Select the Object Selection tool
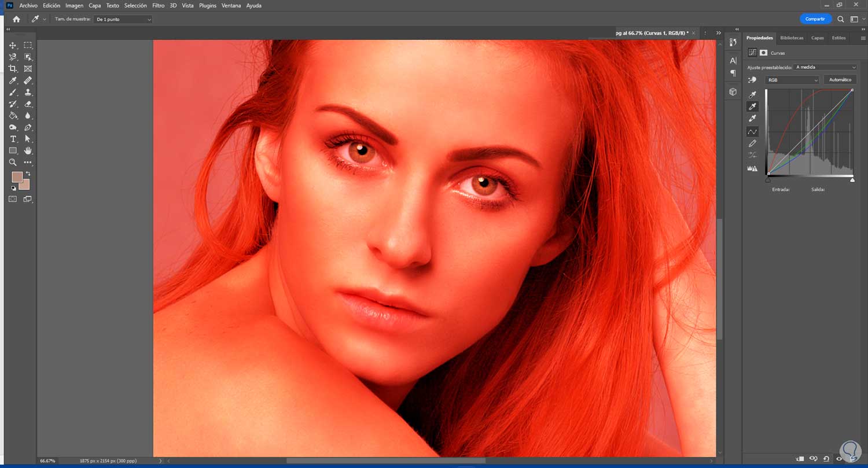Image resolution: width=868 pixels, height=468 pixels. [28, 57]
